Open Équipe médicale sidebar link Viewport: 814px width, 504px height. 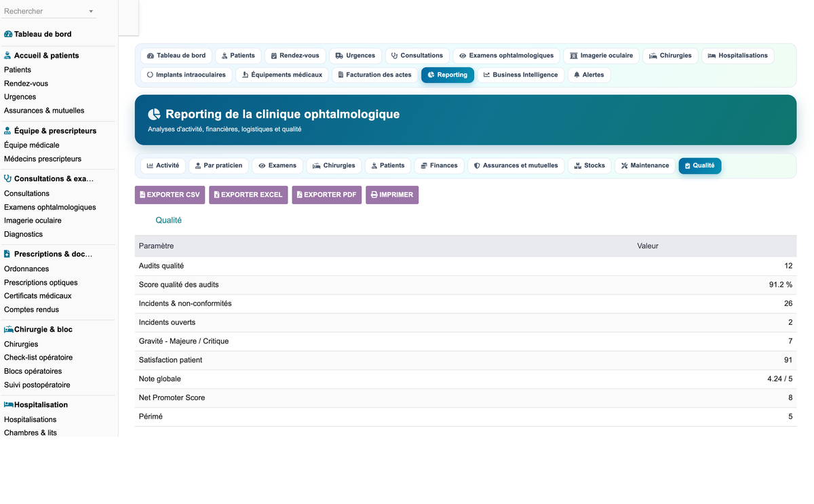coord(32,145)
